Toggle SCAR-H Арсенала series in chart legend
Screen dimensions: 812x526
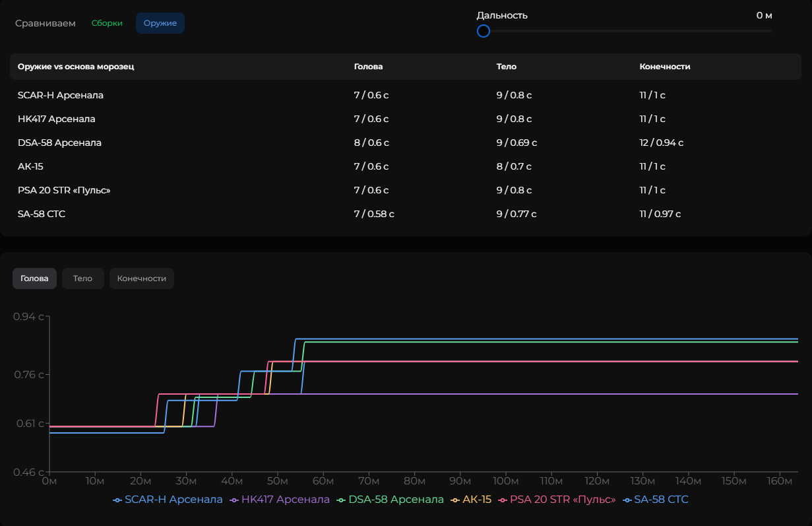(168, 500)
